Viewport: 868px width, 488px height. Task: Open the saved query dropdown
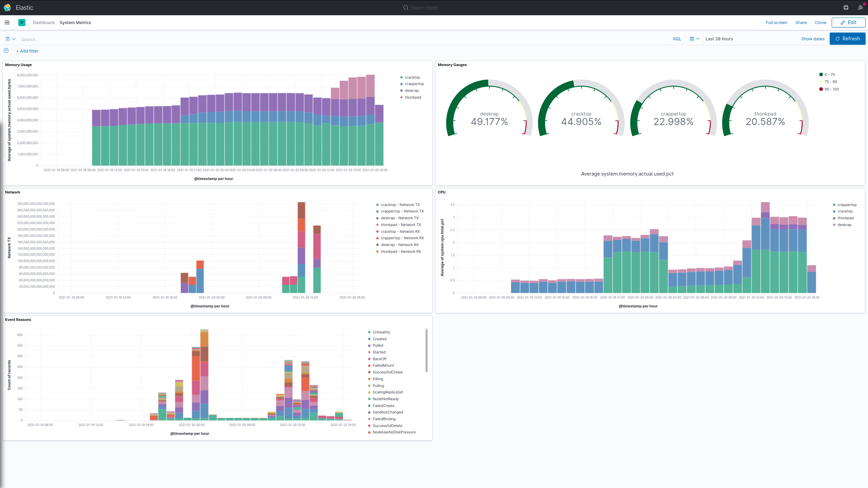pos(11,39)
